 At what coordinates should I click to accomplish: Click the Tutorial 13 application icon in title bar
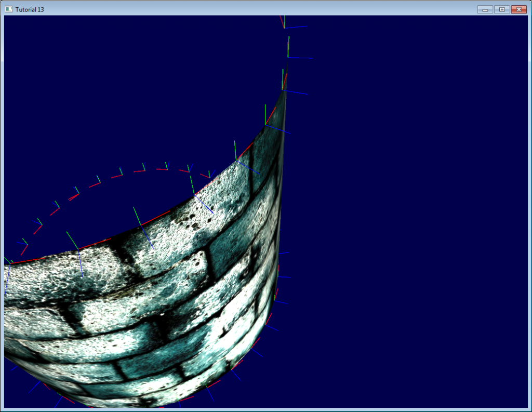click(x=9, y=9)
